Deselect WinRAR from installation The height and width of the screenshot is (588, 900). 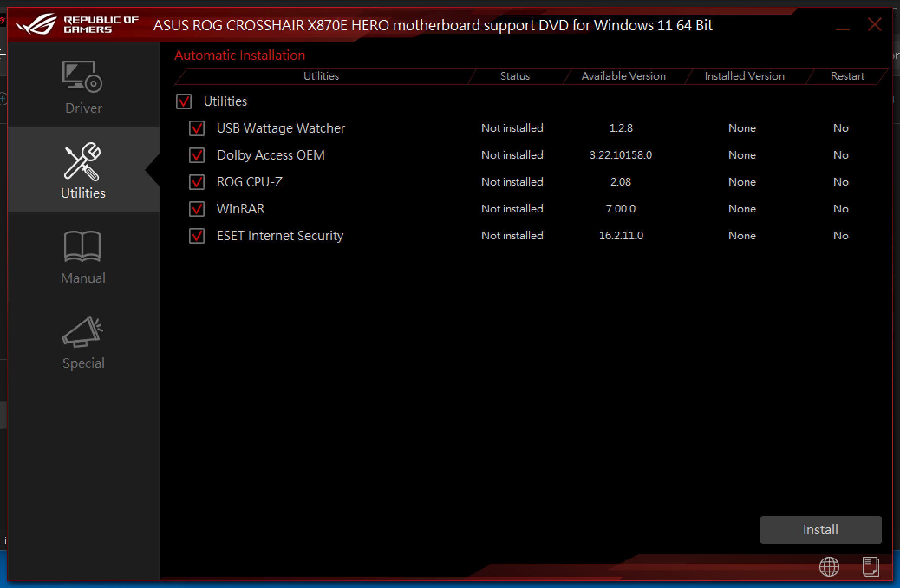196,209
